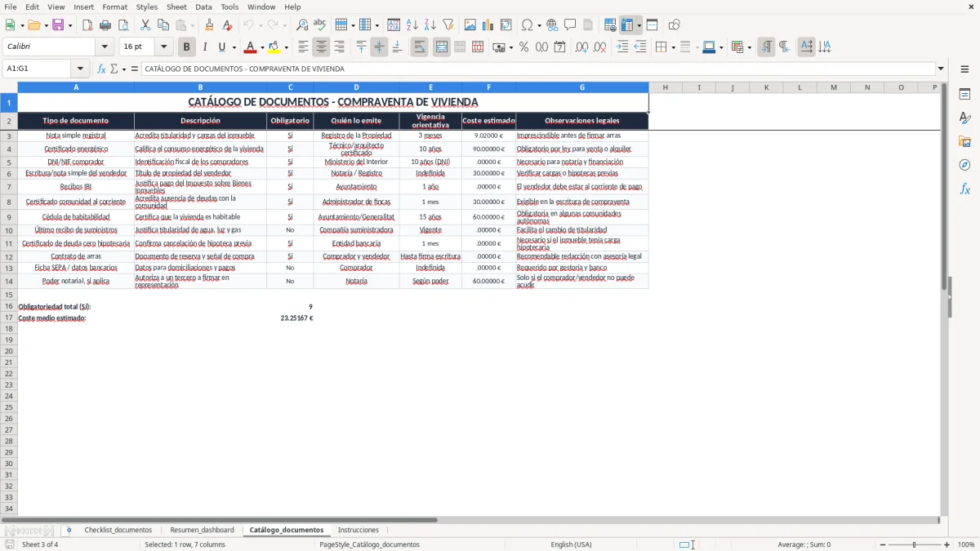The width and height of the screenshot is (980, 551).
Task: Open the Borders dropdown arrow
Action: pos(673,47)
